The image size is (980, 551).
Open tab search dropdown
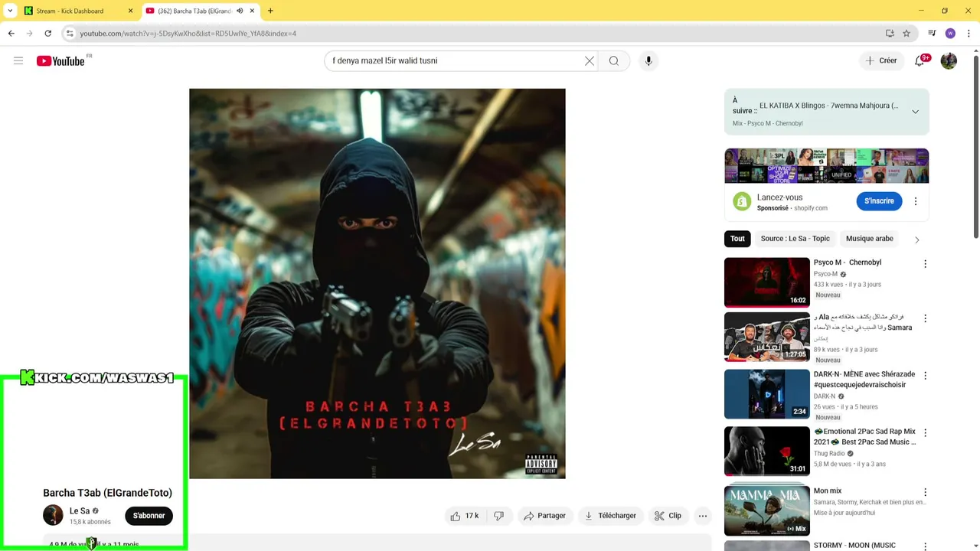pyautogui.click(x=10, y=11)
